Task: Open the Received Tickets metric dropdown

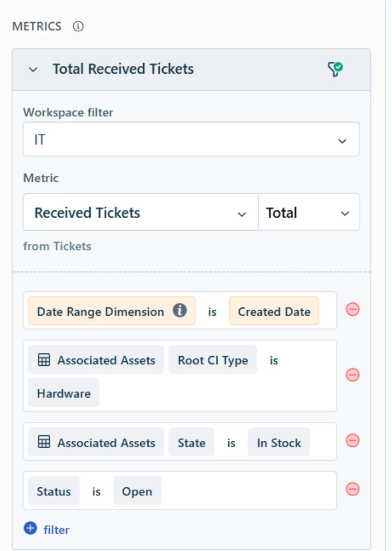Action: (141, 212)
